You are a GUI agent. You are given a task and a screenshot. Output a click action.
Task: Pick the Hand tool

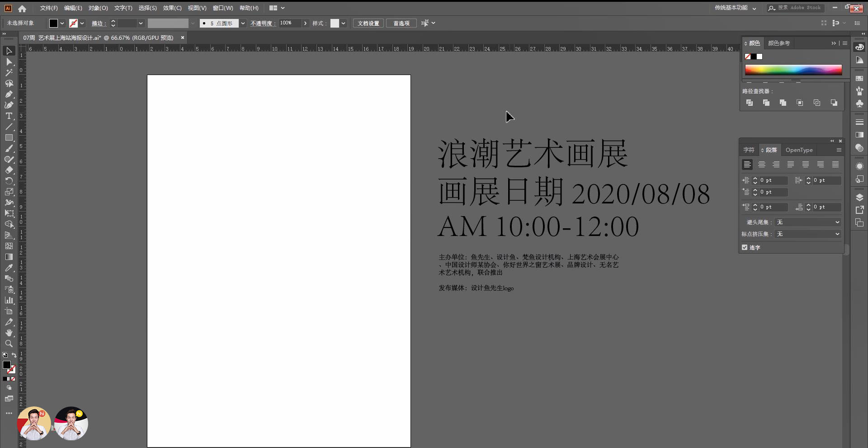9,333
